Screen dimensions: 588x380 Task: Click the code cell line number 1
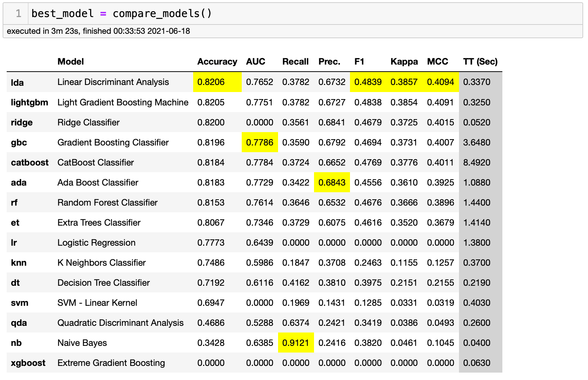(19, 14)
